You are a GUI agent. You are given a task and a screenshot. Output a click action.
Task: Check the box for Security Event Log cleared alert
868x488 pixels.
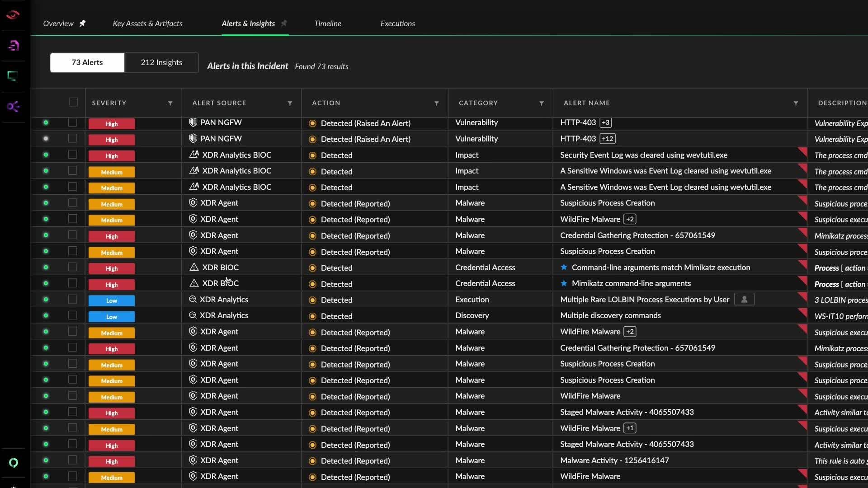pyautogui.click(x=72, y=155)
